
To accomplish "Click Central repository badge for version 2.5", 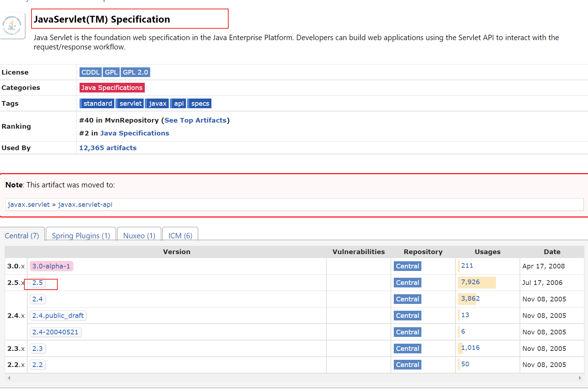I will point(407,283).
